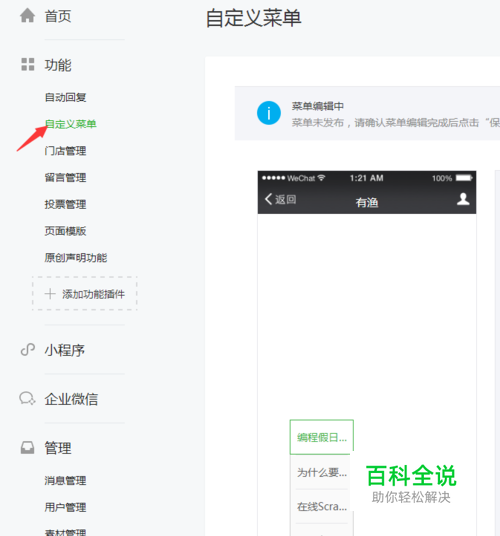
Task: Click the plus icon for 添加功能插件
Action: 50,294
